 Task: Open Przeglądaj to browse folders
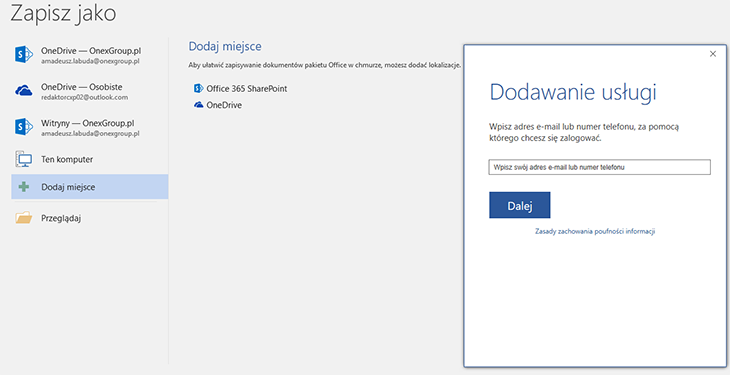pos(90,218)
